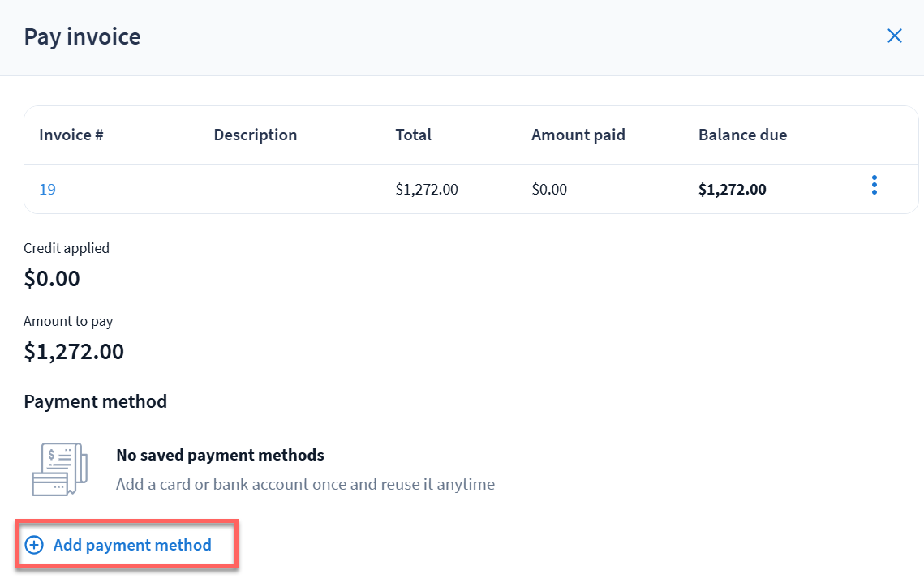Click the plus icon beside Add payment method
This screenshot has width=924, height=587.
pyautogui.click(x=34, y=545)
